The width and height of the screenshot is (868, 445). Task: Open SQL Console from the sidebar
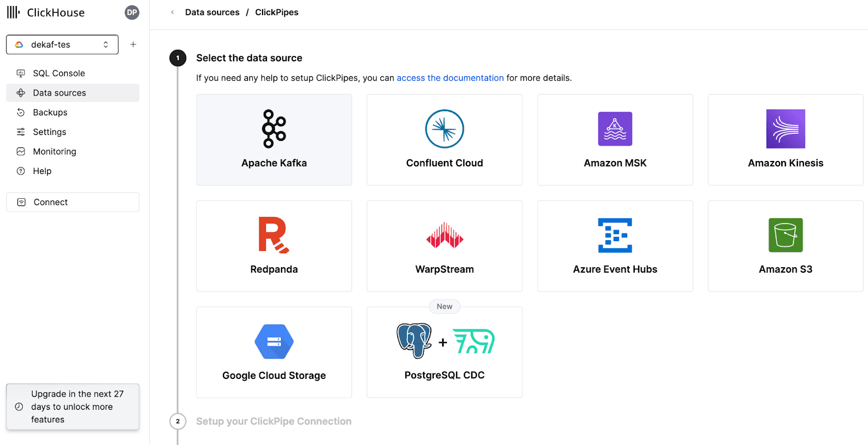(x=59, y=73)
